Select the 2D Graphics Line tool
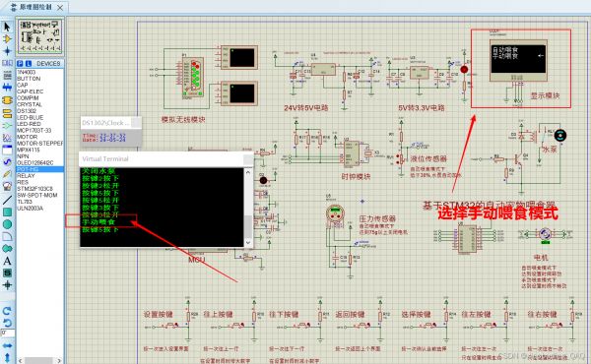Screen dimensions: 591x364 7,200
